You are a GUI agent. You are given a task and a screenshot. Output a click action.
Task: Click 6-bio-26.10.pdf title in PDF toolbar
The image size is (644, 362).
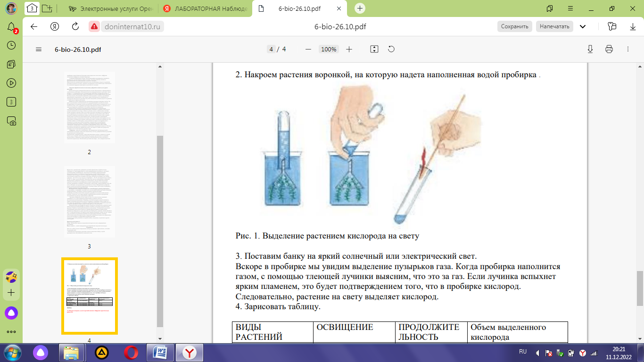tap(78, 49)
